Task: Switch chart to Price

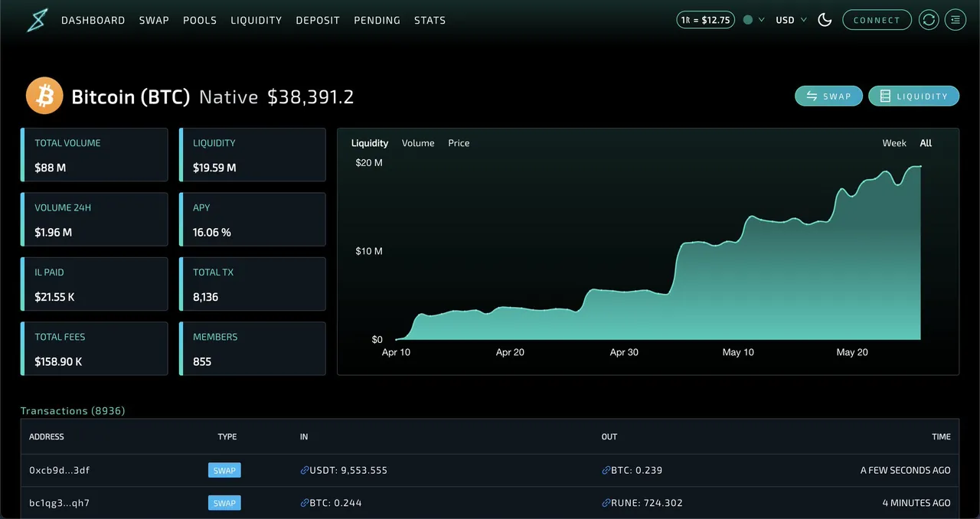Action: [459, 143]
